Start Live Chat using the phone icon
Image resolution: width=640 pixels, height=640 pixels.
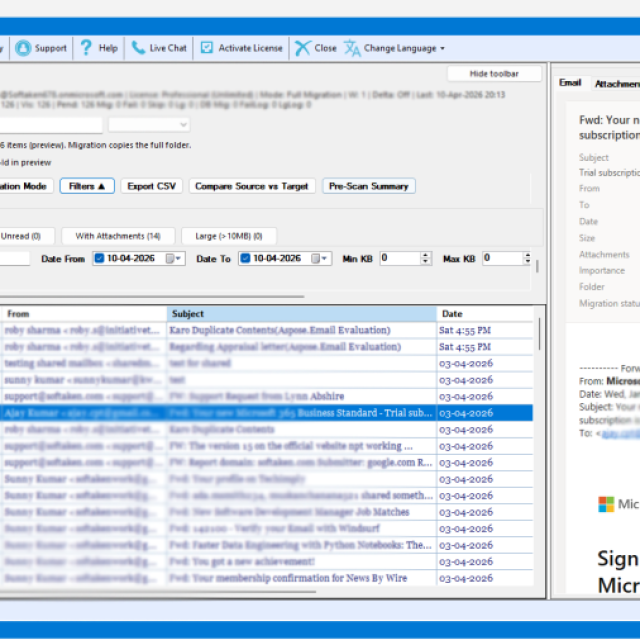click(x=137, y=47)
